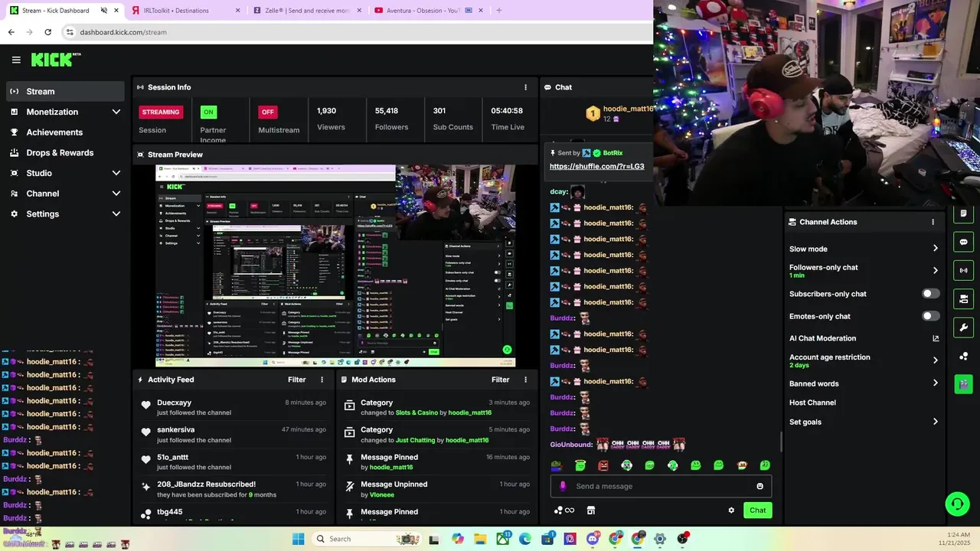This screenshot has width=980, height=551.
Task: Open the hamburger menu beside the Kick logo
Action: coord(16,60)
